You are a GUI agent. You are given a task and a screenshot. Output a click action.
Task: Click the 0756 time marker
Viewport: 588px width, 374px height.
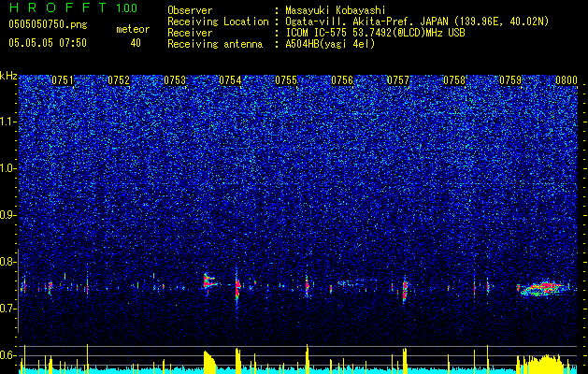342,80
